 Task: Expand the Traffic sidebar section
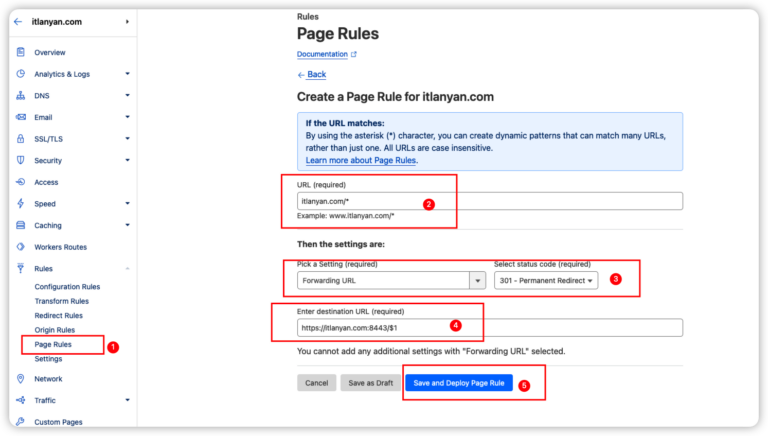click(x=127, y=400)
